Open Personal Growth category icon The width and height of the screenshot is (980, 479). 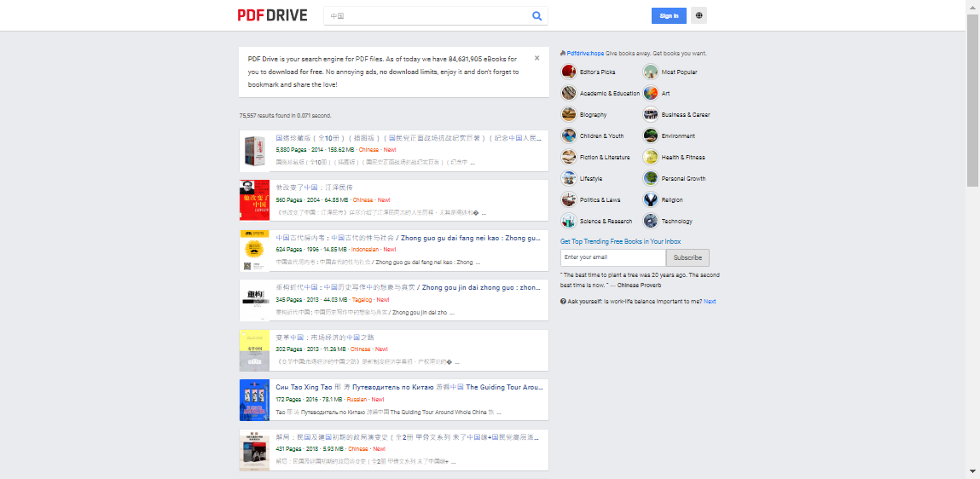[651, 178]
